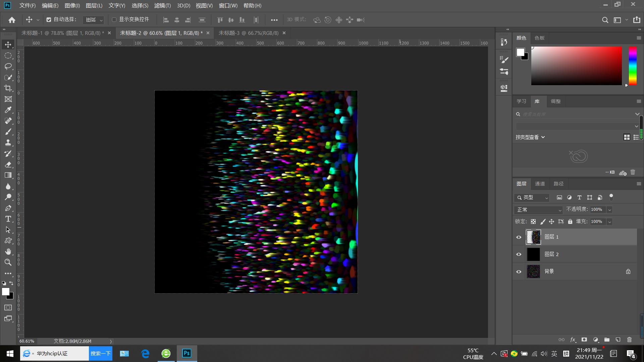Viewport: 644px width, 362px height.
Task: Hide layer 图层 2 visibility eye
Action: click(519, 254)
